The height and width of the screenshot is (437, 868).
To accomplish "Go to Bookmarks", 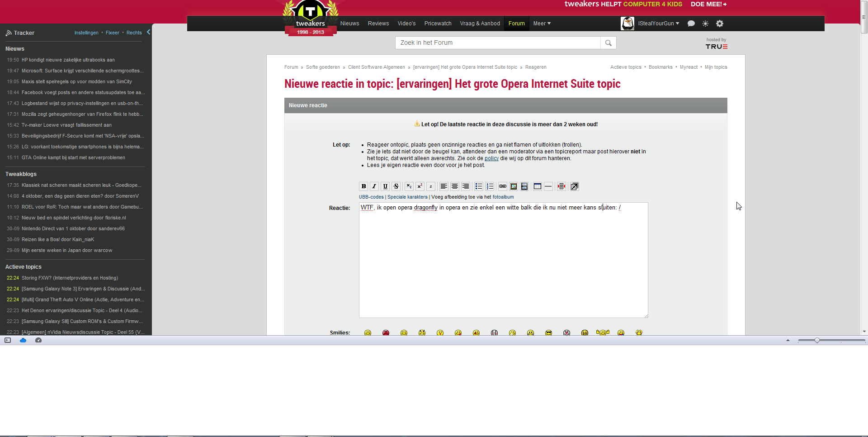I will pyautogui.click(x=660, y=67).
